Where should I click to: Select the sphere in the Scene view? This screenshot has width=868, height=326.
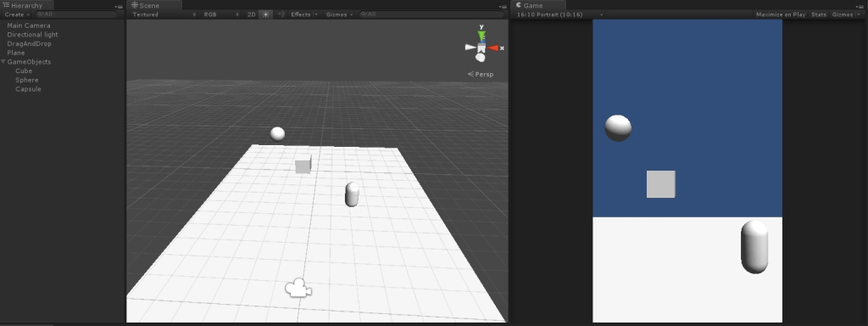pyautogui.click(x=277, y=133)
